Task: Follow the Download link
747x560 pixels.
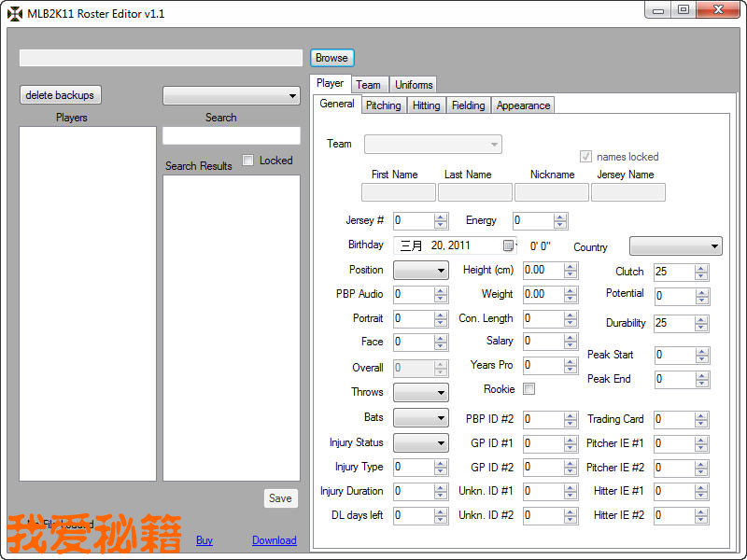Action: [274, 540]
